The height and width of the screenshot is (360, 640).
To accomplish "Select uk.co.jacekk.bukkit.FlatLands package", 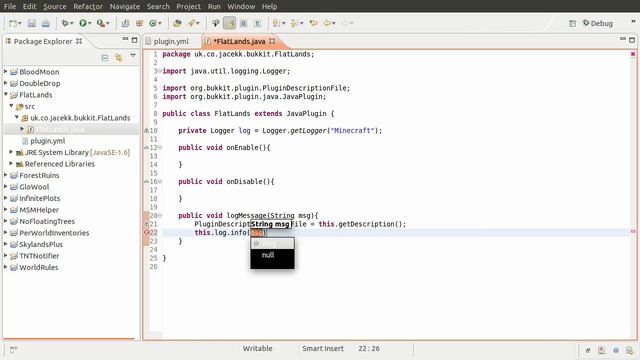I will [x=80, y=118].
